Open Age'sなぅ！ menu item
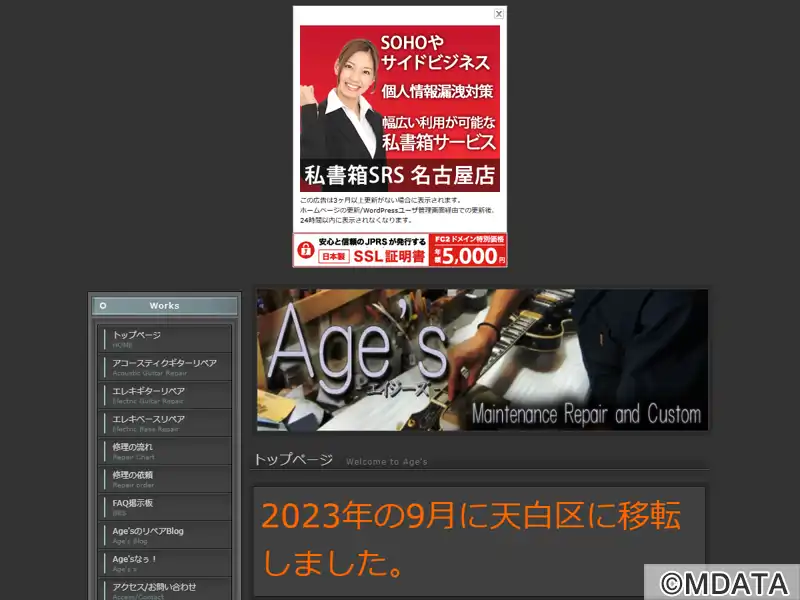Viewport: 800px width, 600px height. click(164, 563)
